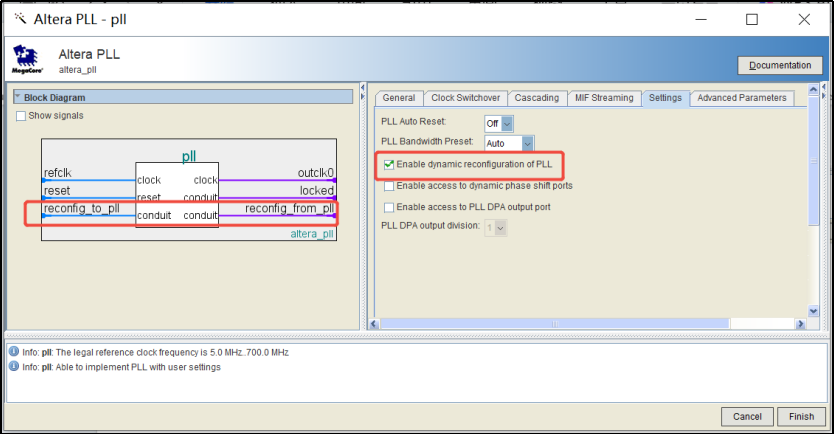
Task: Switch to the General tab
Action: coord(398,98)
